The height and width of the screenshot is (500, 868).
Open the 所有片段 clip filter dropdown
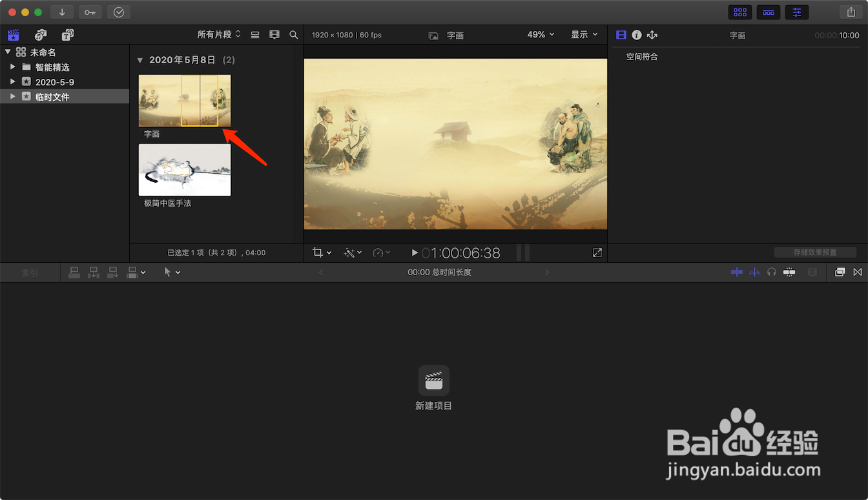[x=219, y=34]
